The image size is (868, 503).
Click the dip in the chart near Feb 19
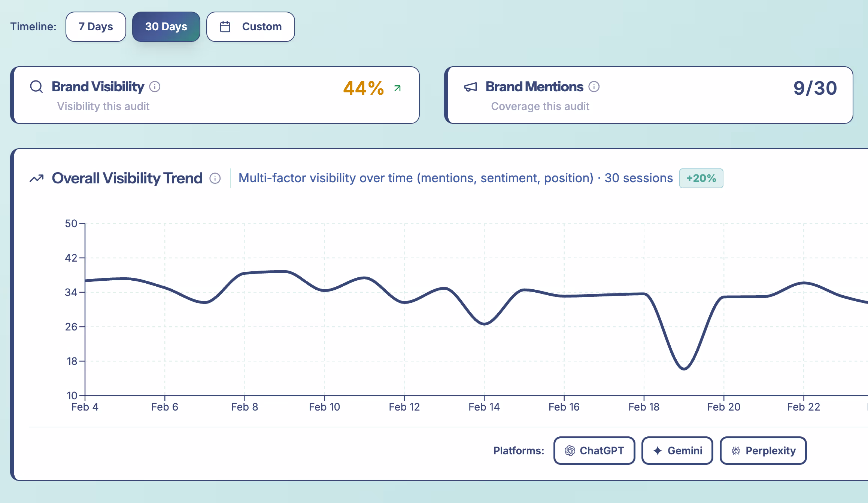tap(683, 368)
